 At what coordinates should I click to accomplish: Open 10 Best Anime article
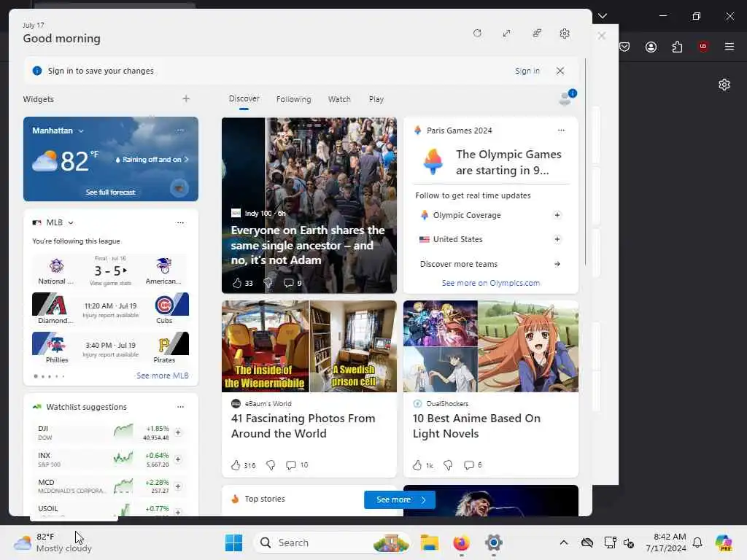[476, 426]
